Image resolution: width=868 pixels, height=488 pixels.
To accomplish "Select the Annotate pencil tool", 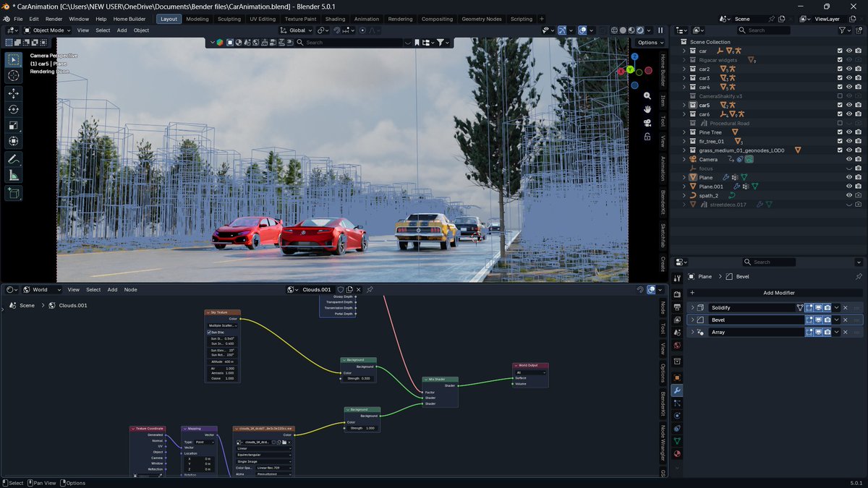I will click(14, 159).
